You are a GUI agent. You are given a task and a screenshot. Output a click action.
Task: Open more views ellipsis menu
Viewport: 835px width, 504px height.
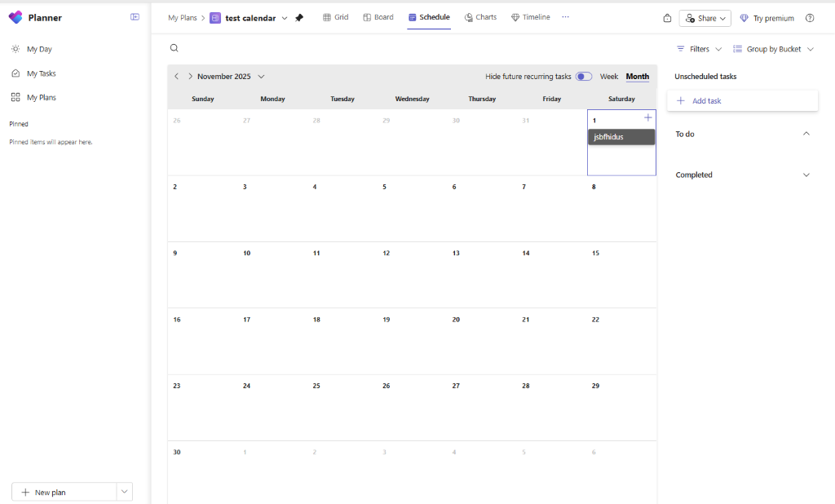click(x=566, y=17)
